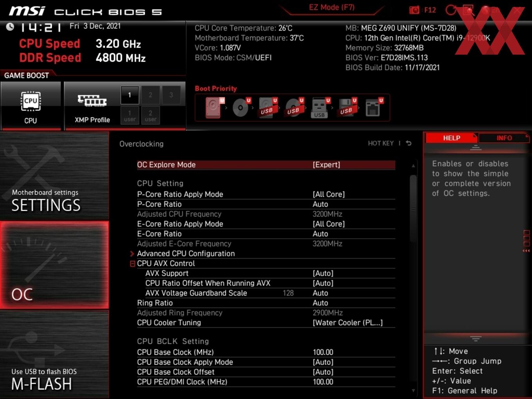Screen dimensions: 532x399
Task: Click scrollbar down arrow in settings list
Action: [x=413, y=390]
